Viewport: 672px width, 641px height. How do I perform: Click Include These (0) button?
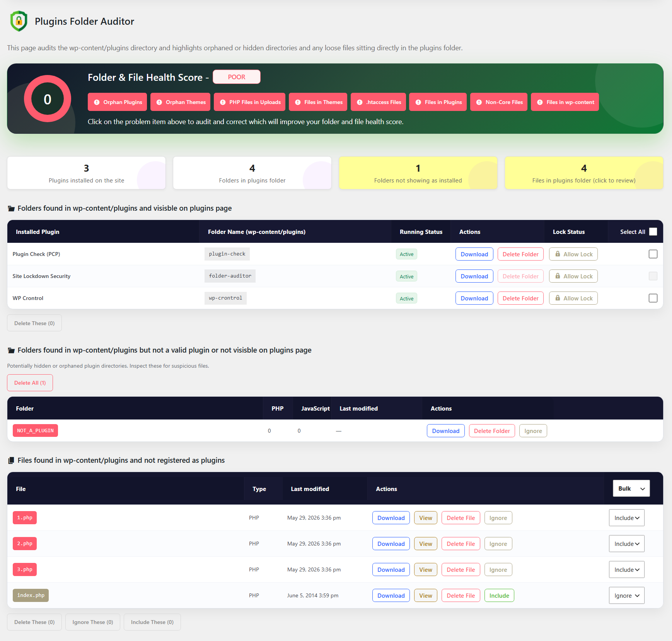[152, 622]
